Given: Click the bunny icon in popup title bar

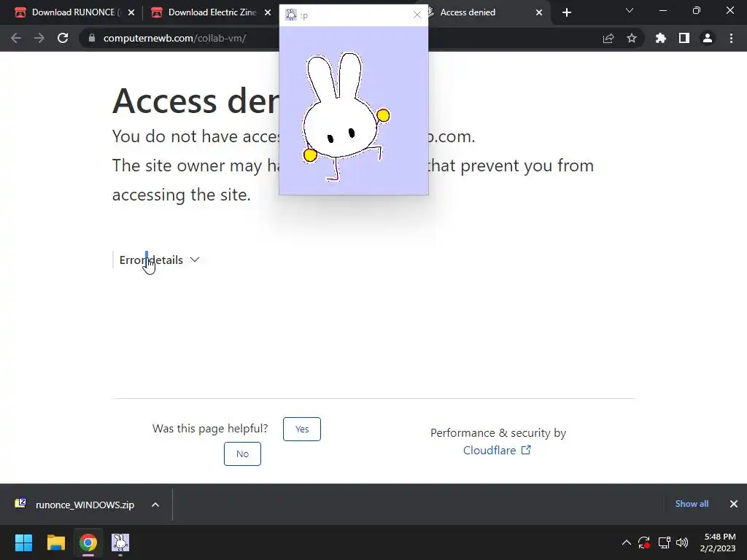Looking at the screenshot, I should [290, 15].
